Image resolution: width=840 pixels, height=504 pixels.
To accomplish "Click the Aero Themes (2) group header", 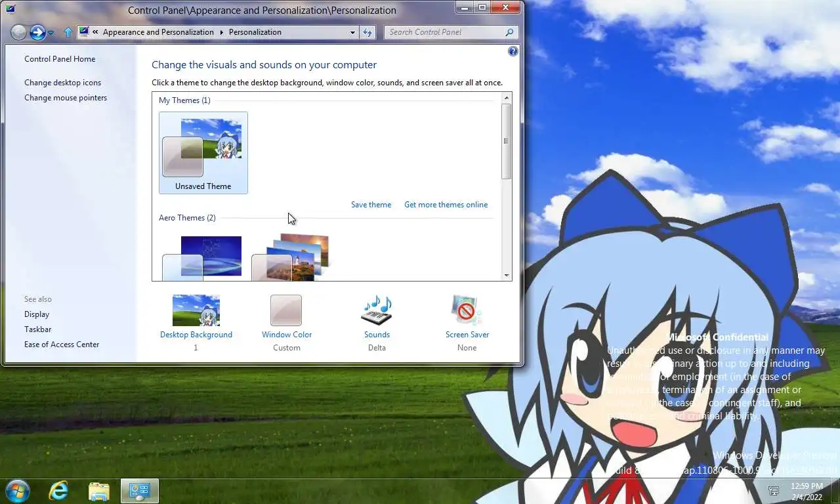I will [187, 218].
